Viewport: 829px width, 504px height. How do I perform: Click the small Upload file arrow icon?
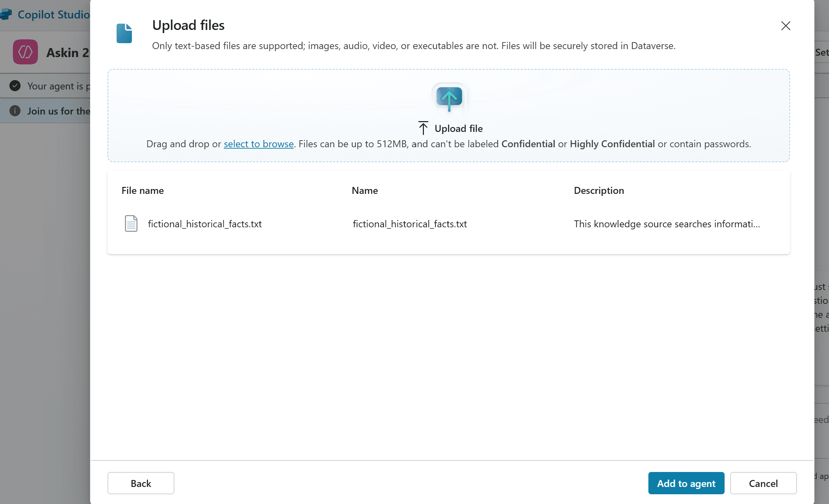click(423, 128)
